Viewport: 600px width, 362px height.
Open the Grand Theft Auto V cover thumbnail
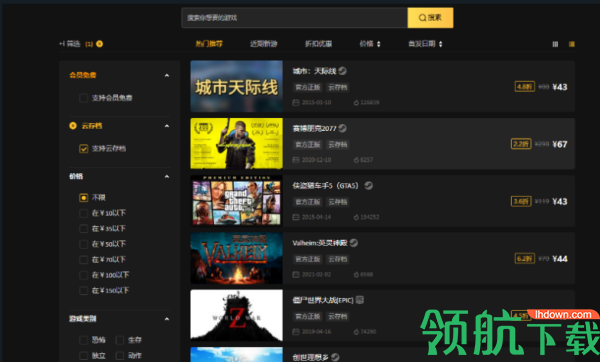click(x=236, y=201)
